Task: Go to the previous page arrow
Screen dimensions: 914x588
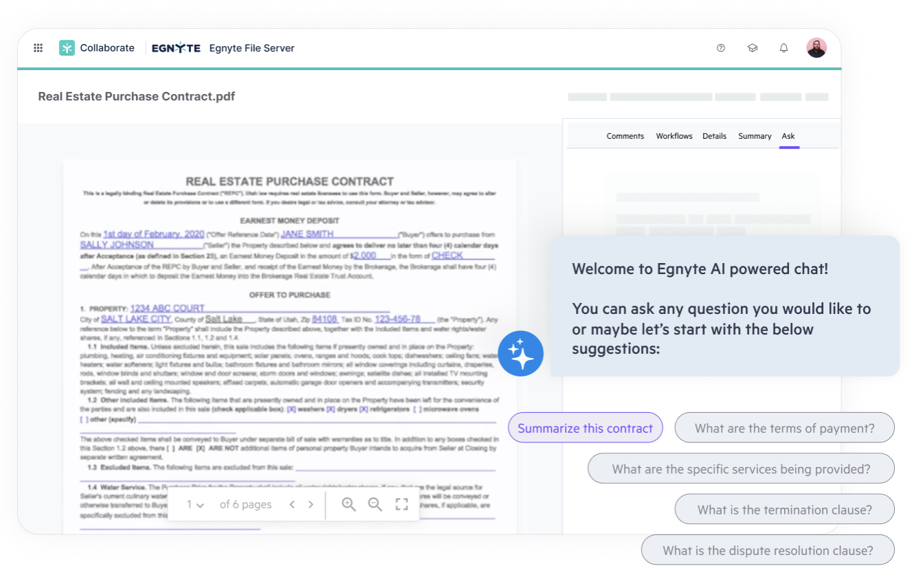Action: 292,504
